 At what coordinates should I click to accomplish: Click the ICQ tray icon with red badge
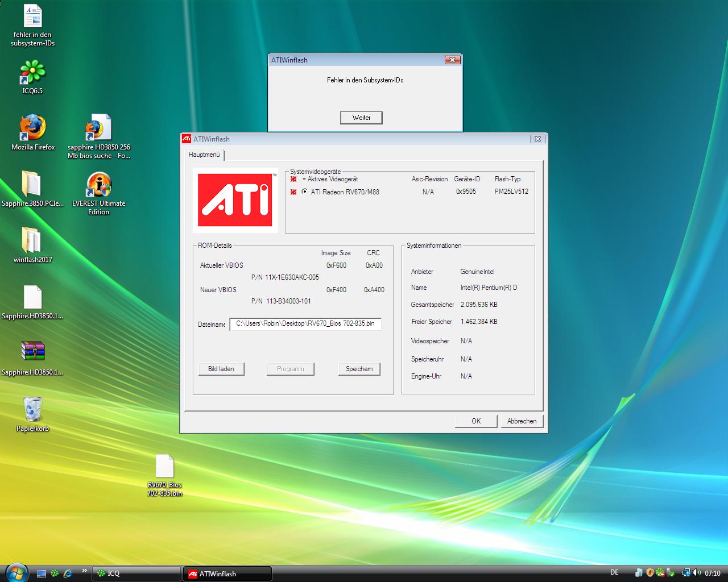pyautogui.click(x=660, y=573)
